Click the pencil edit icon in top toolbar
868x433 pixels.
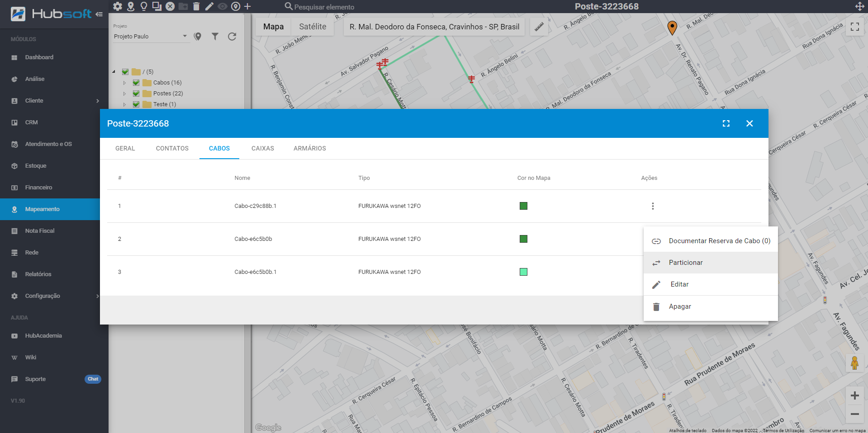pos(209,6)
